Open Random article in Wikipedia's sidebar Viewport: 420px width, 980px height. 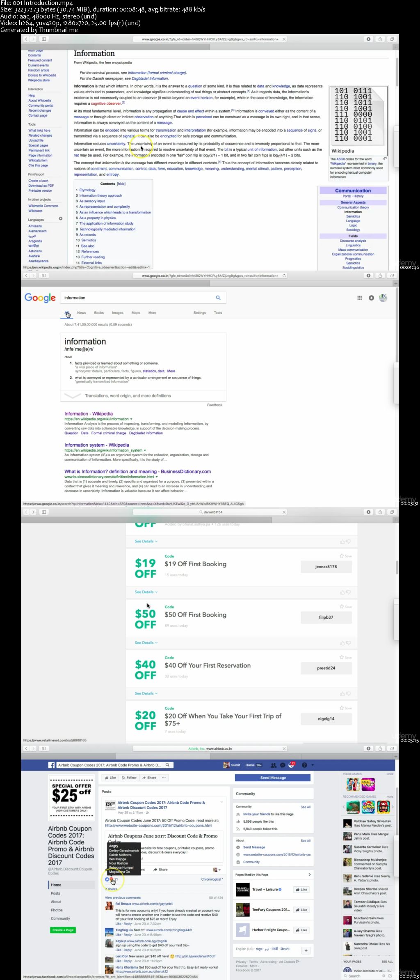pyautogui.click(x=39, y=70)
